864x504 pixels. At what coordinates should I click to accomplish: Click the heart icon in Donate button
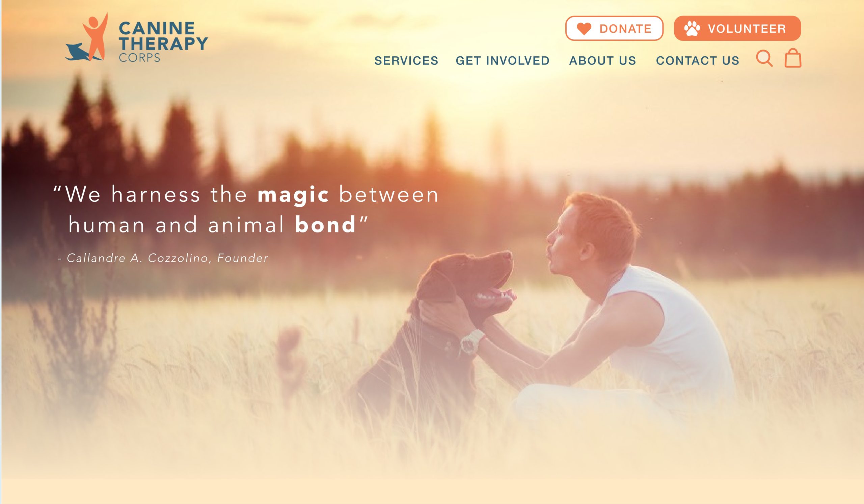(584, 28)
